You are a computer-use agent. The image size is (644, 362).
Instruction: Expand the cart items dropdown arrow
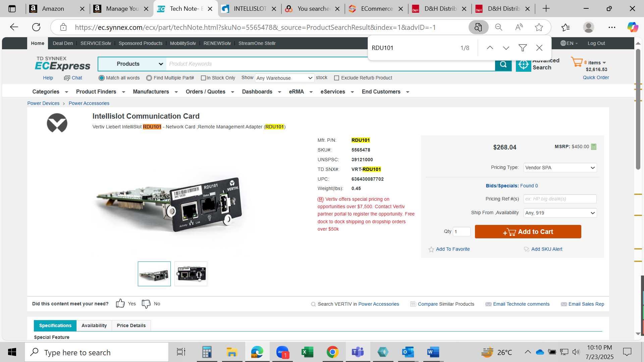604,63
